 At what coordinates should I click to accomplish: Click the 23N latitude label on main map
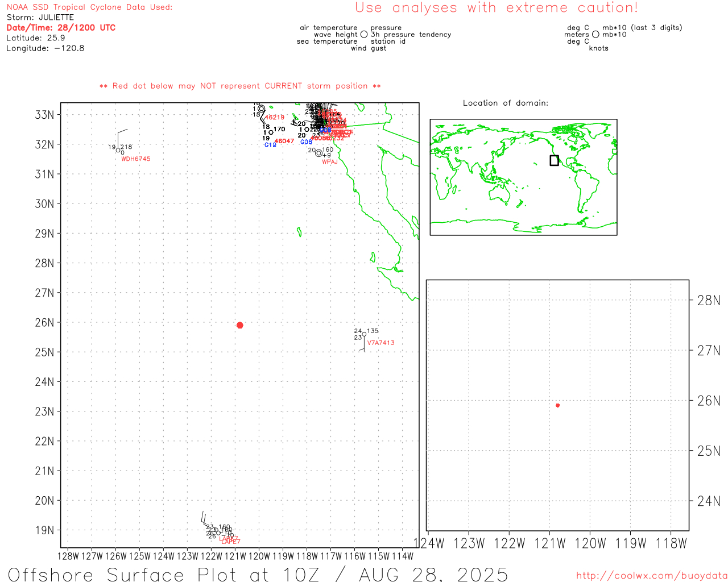[45, 411]
